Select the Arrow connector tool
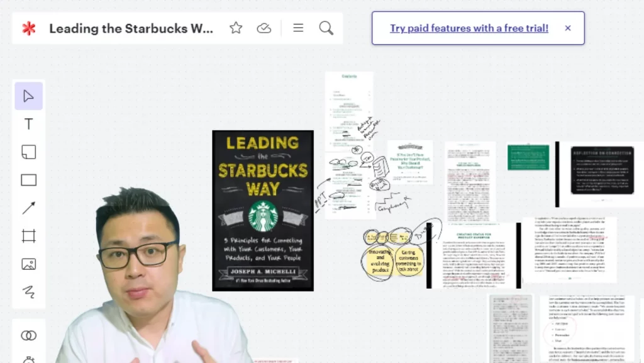 [x=29, y=208]
